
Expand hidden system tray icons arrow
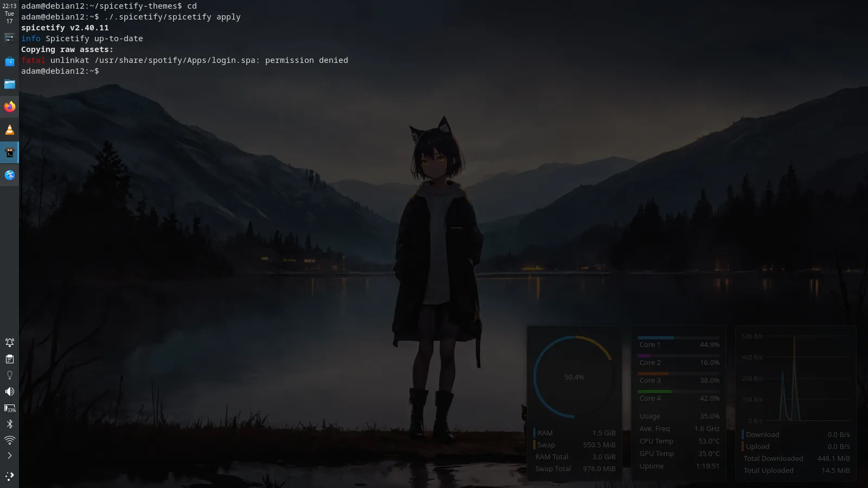[x=9, y=455]
